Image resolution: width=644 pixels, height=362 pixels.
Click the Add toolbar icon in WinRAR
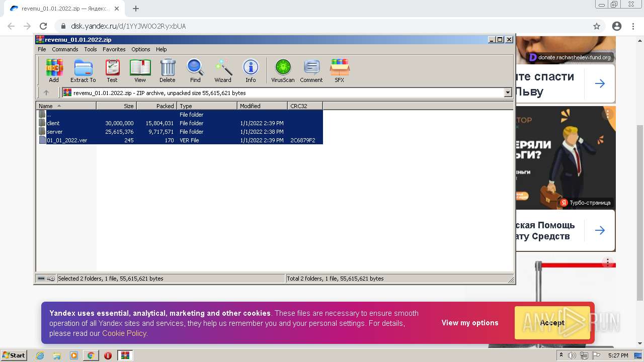coord(54,70)
